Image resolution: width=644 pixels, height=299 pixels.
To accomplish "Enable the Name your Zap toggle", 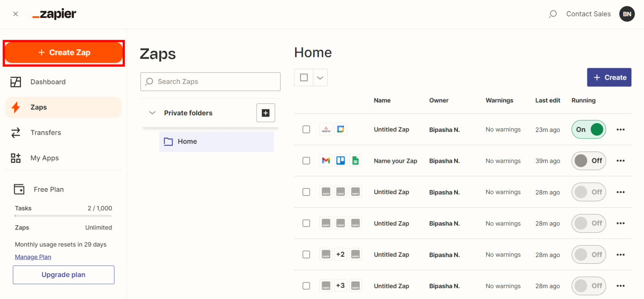I will click(589, 160).
